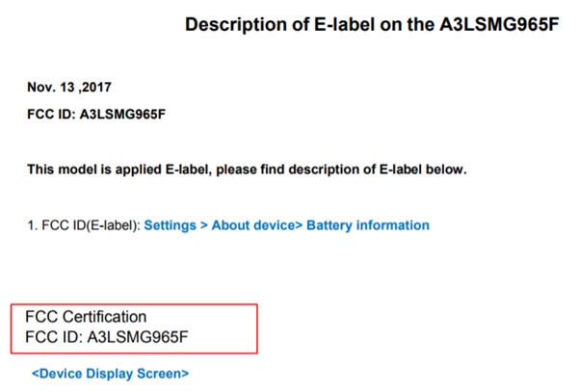
Task: Click the list number "1."
Action: pos(32,225)
